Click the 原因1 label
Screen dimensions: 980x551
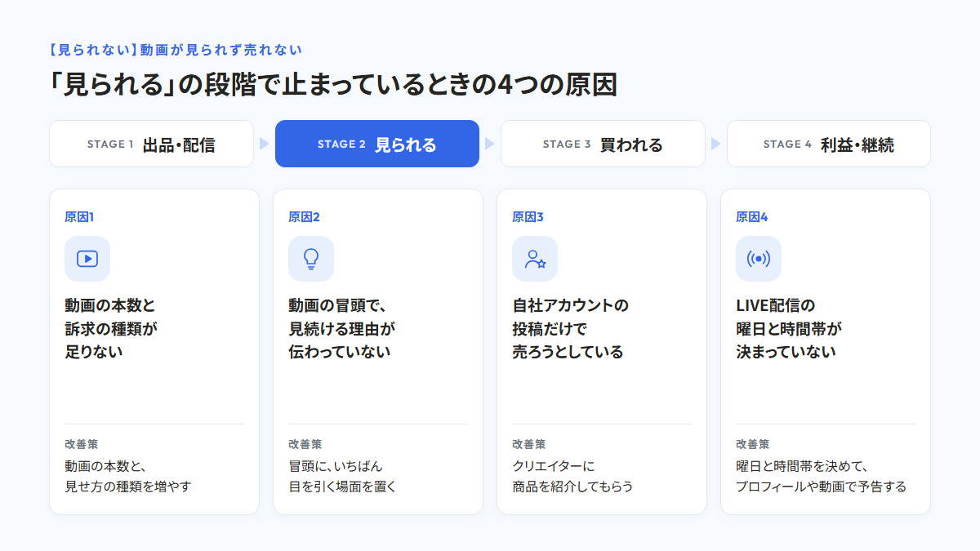click(x=80, y=217)
